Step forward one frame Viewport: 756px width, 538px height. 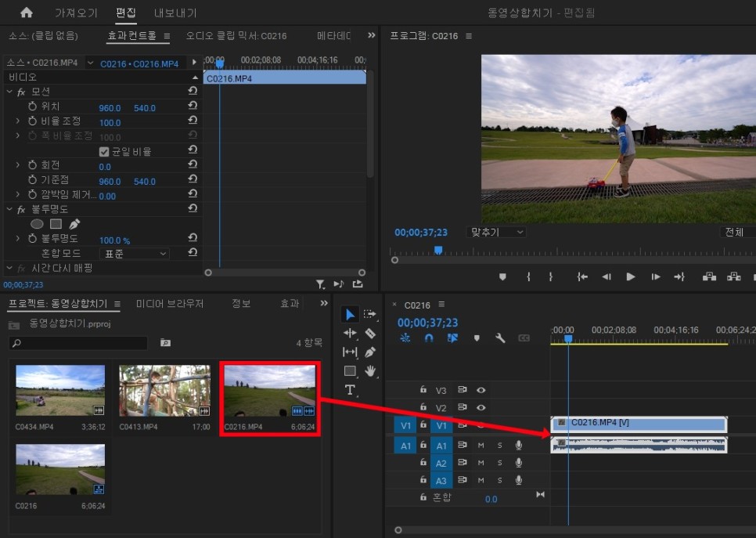click(x=656, y=277)
